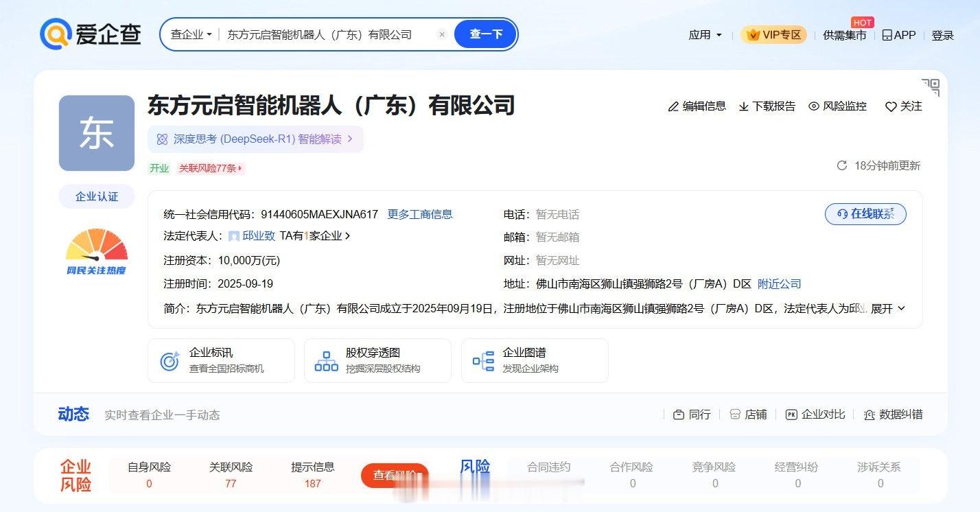Clear the search box with the x icon

[442, 34]
